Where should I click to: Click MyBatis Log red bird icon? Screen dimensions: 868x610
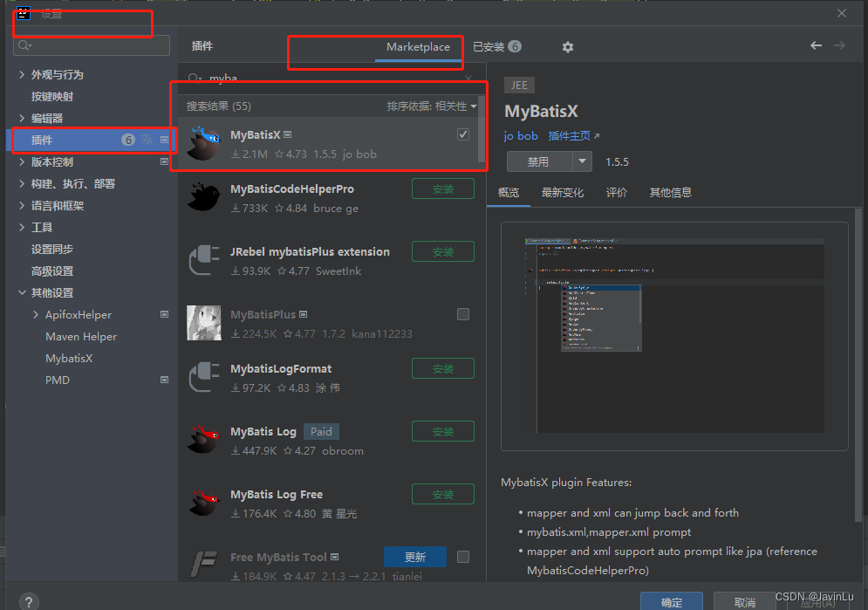click(x=204, y=440)
